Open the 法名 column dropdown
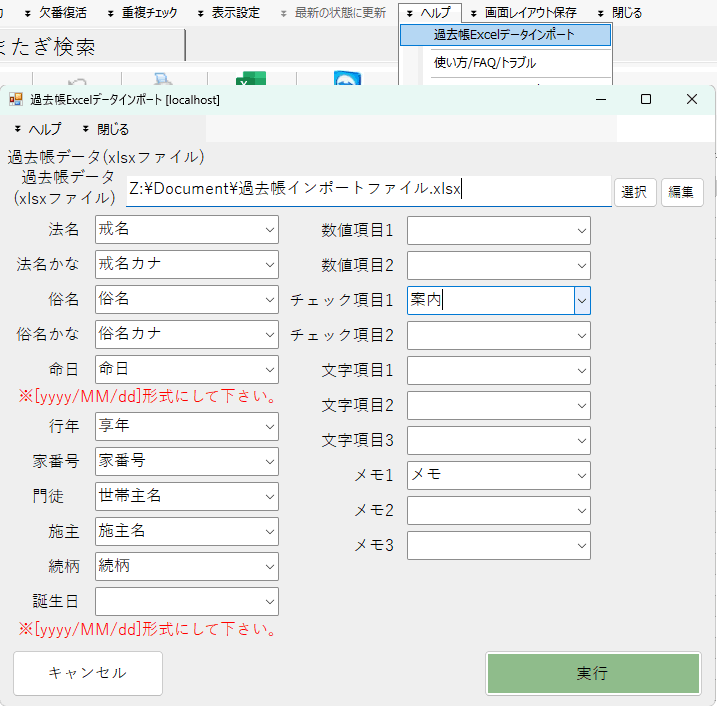This screenshot has height=706, width=717. point(269,230)
